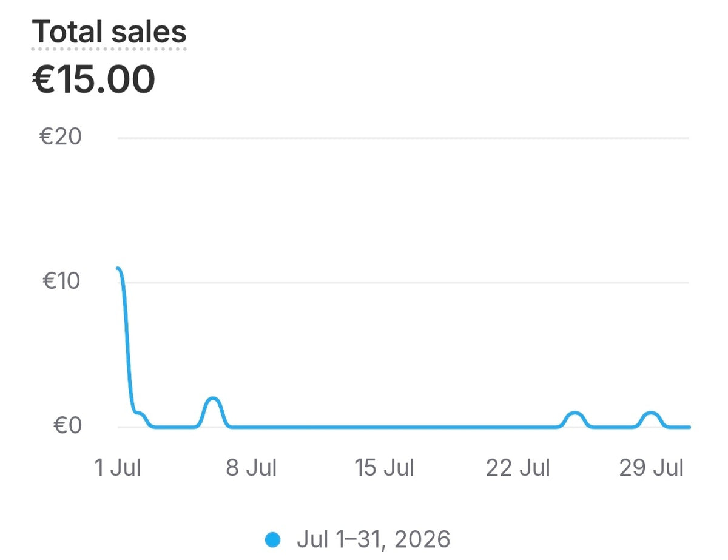Click the €20 horizontal gridline
This screenshot has width=728, height=560.
[x=403, y=138]
